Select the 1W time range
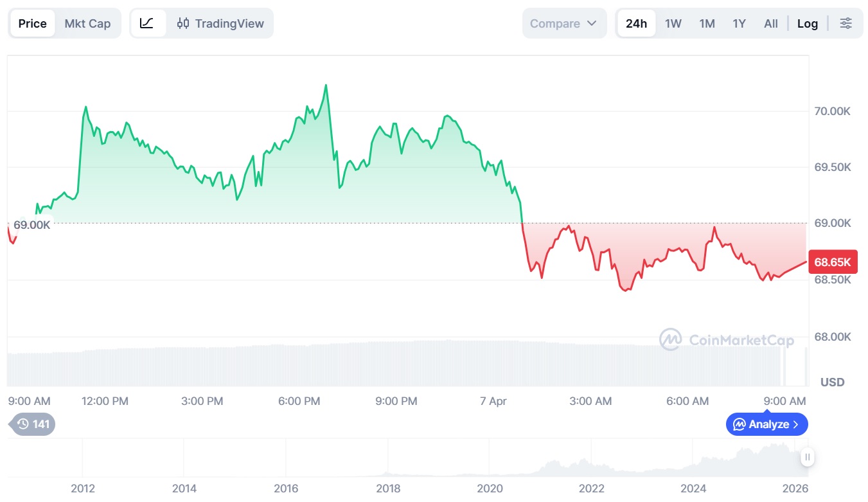The width and height of the screenshot is (868, 502). point(673,23)
